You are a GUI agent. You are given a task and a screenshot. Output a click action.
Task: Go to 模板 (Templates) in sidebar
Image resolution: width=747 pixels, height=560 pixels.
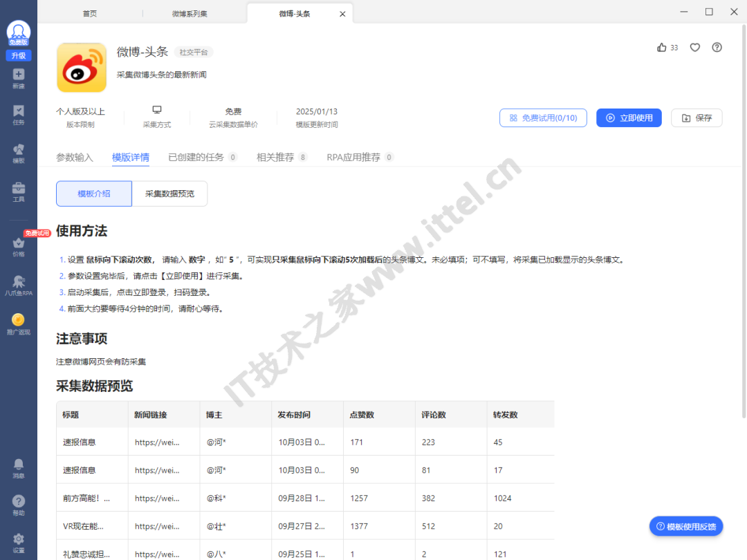(19, 153)
